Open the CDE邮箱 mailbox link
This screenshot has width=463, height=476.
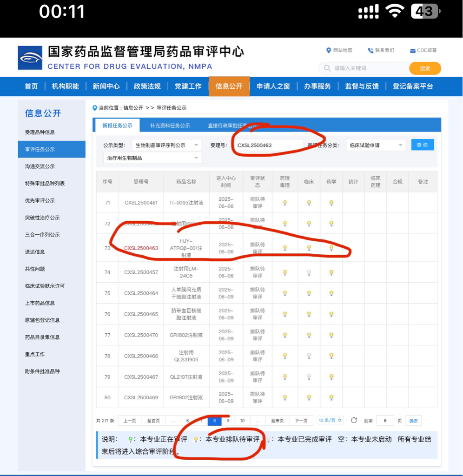pyautogui.click(x=423, y=50)
